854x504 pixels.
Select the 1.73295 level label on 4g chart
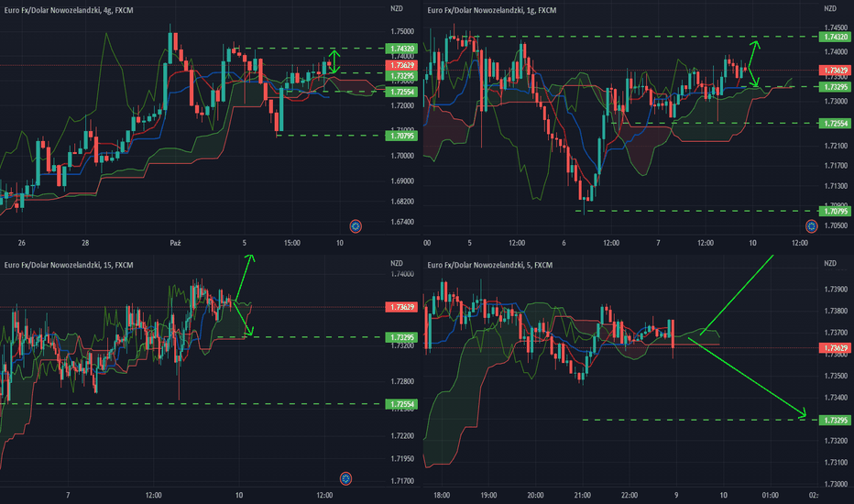click(401, 76)
